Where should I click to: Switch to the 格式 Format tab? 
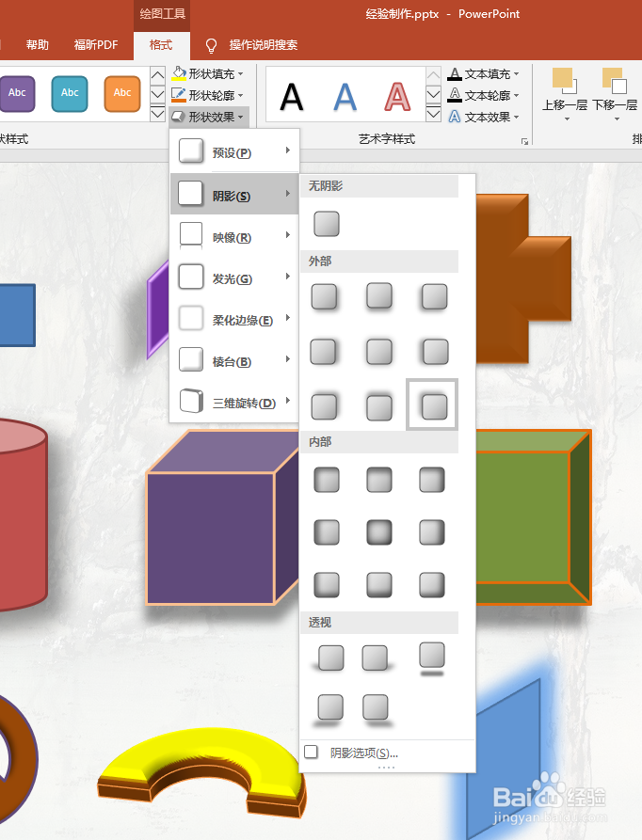[x=161, y=45]
